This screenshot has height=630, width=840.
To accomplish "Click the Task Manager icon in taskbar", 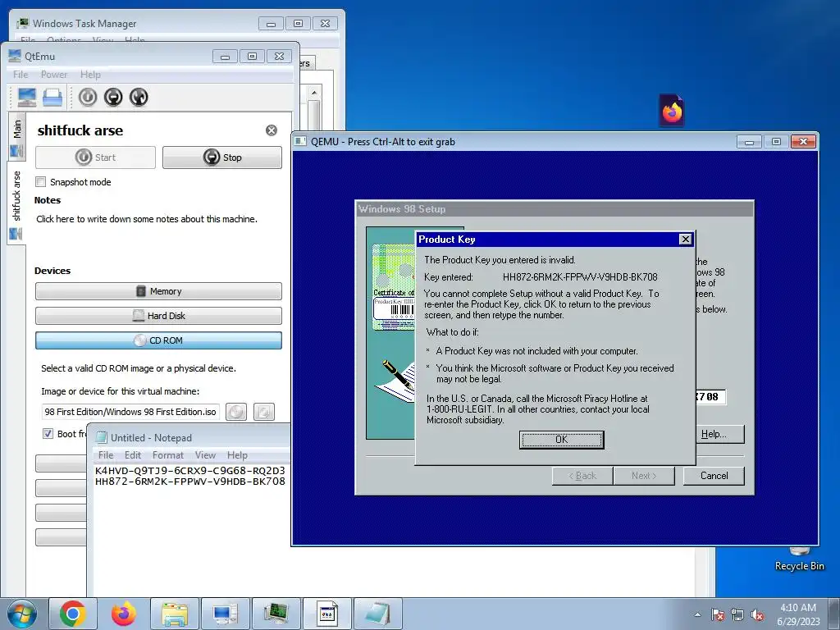I will pos(276,614).
